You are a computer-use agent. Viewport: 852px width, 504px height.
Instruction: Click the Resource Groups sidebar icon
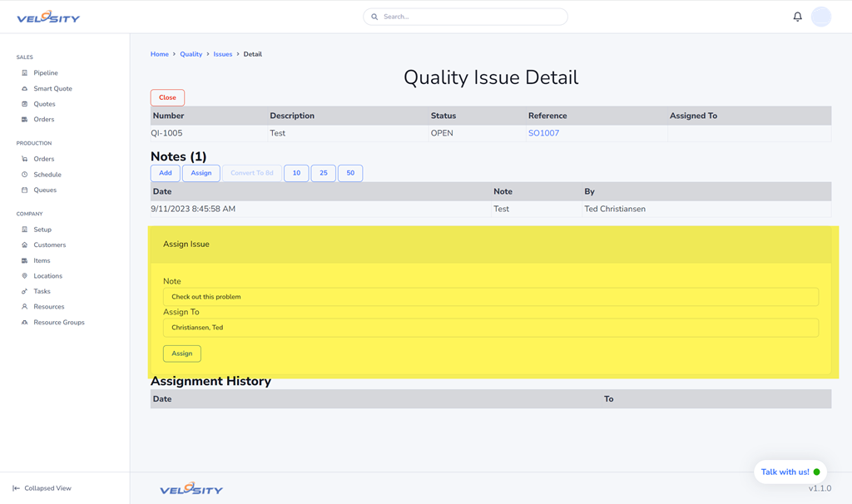tap(25, 323)
